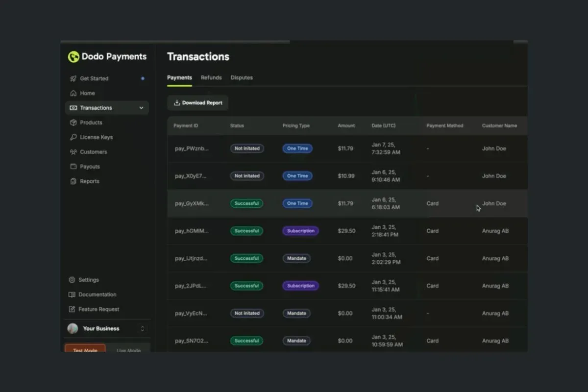Click the Payouts wallet icon
Viewport: 588px width, 392px height.
(x=73, y=167)
